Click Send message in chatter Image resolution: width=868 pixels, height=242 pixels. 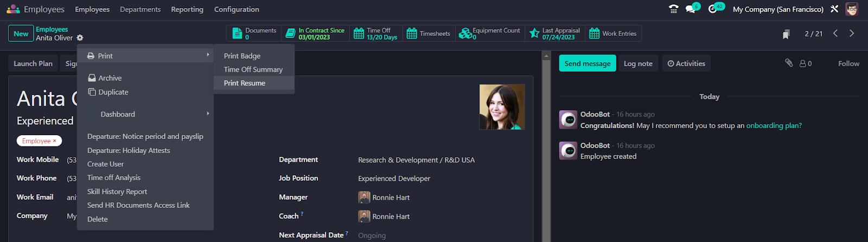pos(588,63)
